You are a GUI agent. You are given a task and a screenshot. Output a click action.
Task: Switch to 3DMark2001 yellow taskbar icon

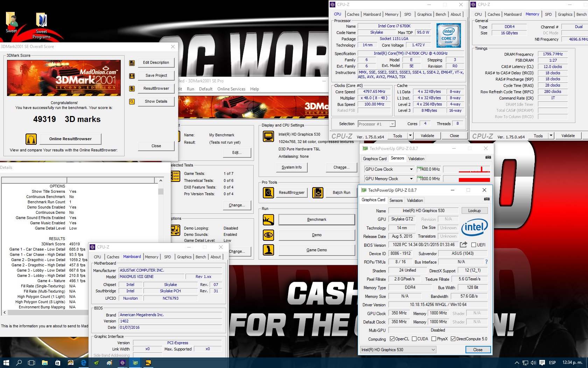click(x=148, y=363)
